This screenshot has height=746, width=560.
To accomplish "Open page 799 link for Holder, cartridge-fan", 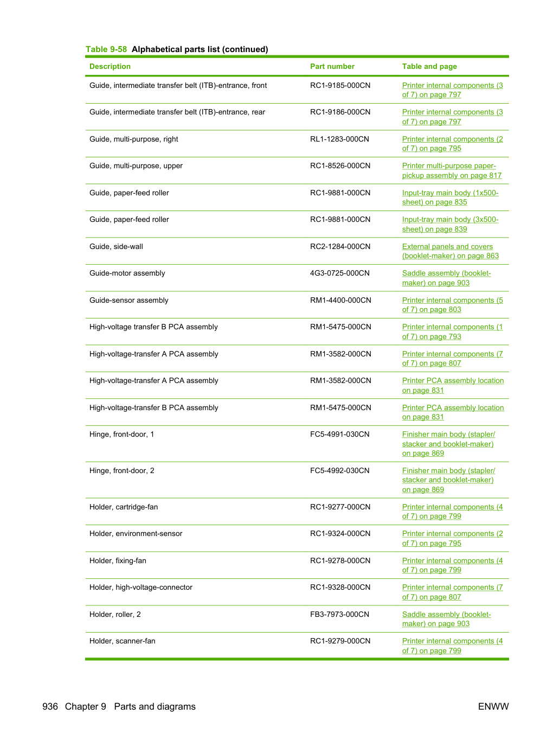I will [453, 512].
